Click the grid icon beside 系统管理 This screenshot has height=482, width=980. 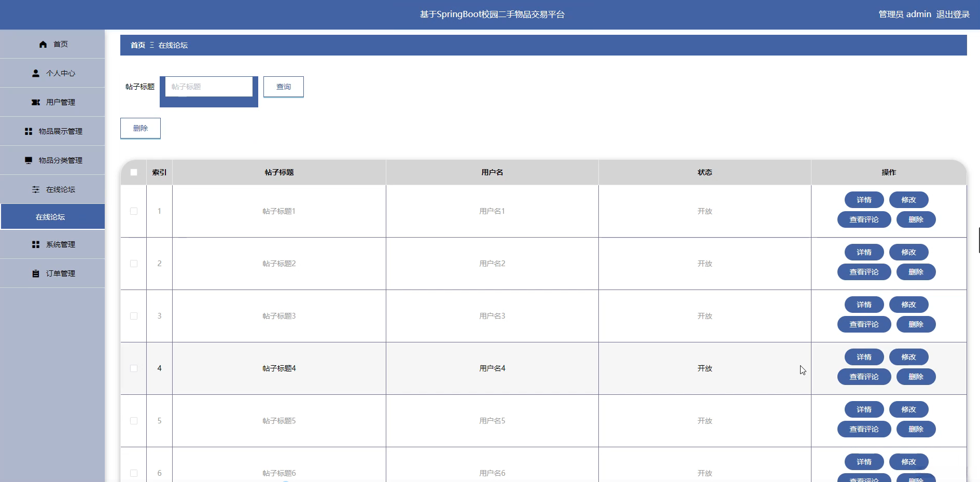click(x=36, y=244)
